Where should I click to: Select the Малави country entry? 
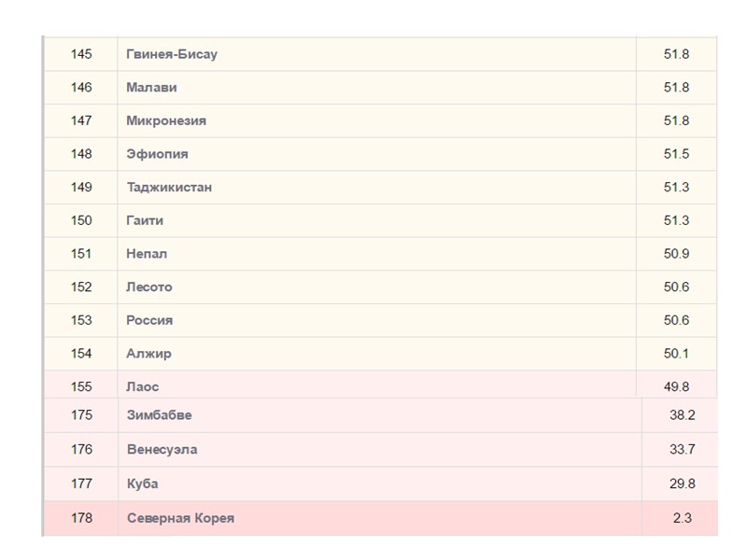pyautogui.click(x=151, y=88)
